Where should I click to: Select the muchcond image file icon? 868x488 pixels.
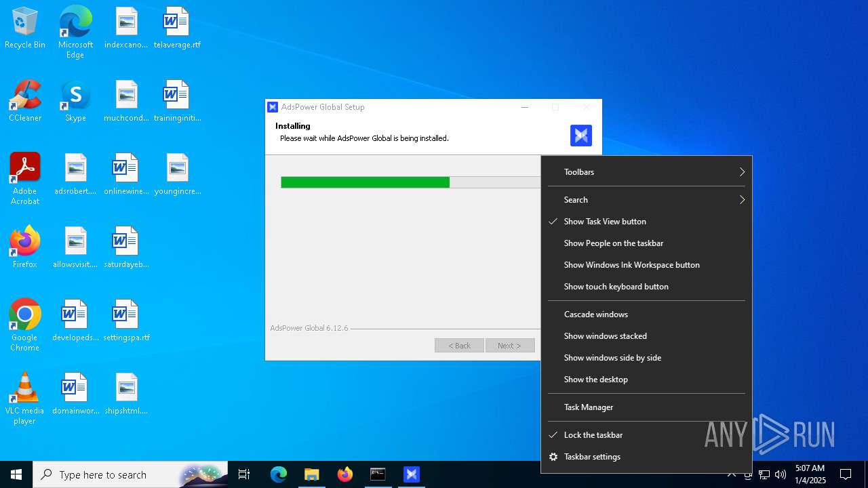[126, 102]
